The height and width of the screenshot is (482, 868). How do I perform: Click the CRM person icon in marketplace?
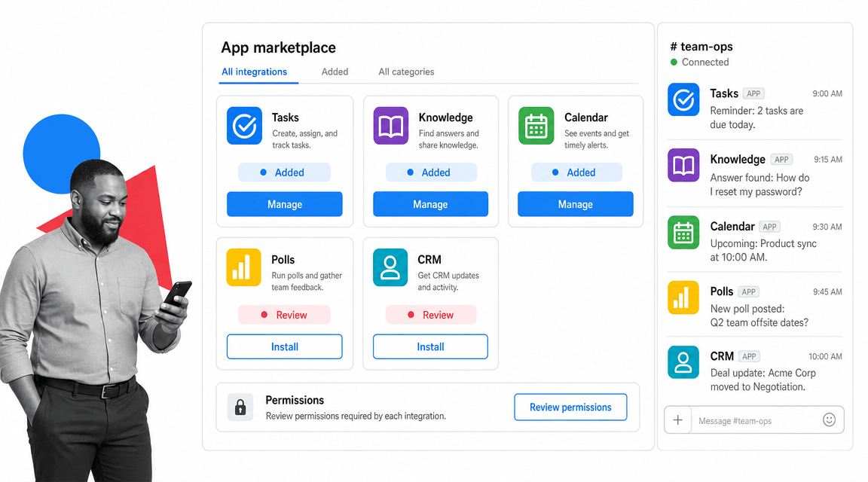pyautogui.click(x=390, y=267)
